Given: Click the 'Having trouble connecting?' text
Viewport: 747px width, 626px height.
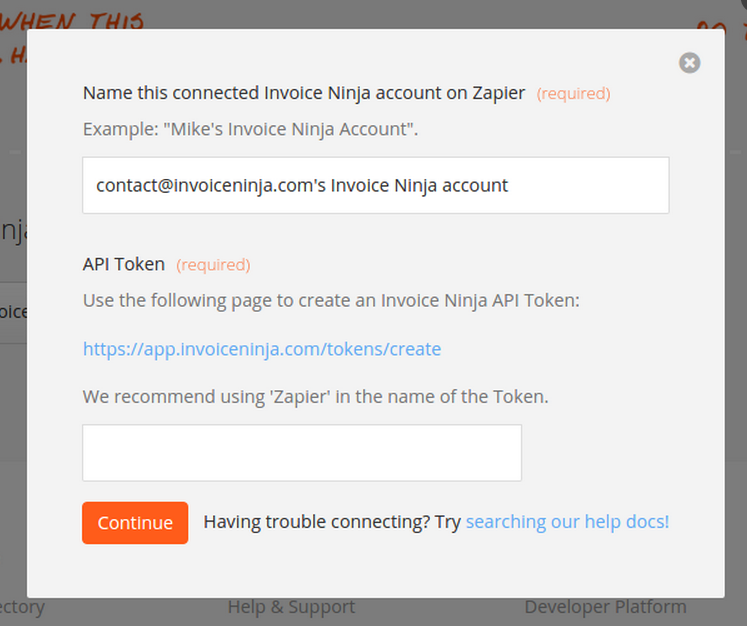Looking at the screenshot, I should pos(317,522).
